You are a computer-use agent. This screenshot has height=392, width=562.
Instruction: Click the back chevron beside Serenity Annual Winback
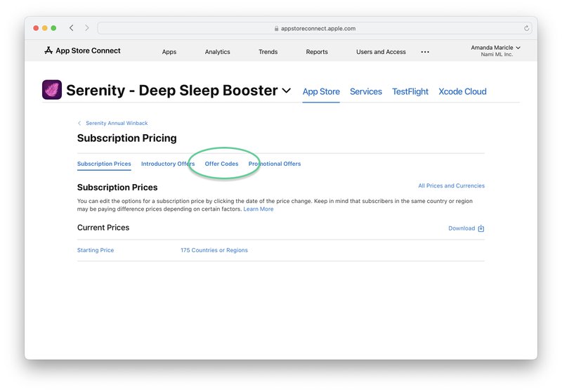79,123
